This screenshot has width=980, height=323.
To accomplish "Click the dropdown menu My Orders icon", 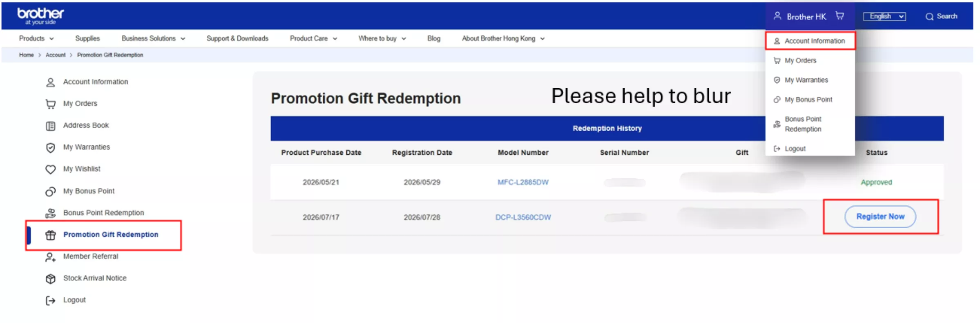I will [x=777, y=60].
